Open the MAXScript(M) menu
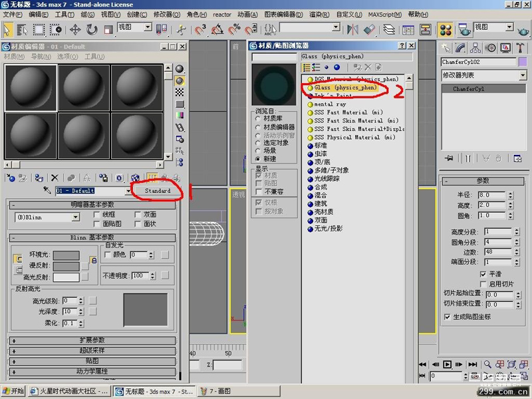Screen dimensions: 532x399 (385, 15)
